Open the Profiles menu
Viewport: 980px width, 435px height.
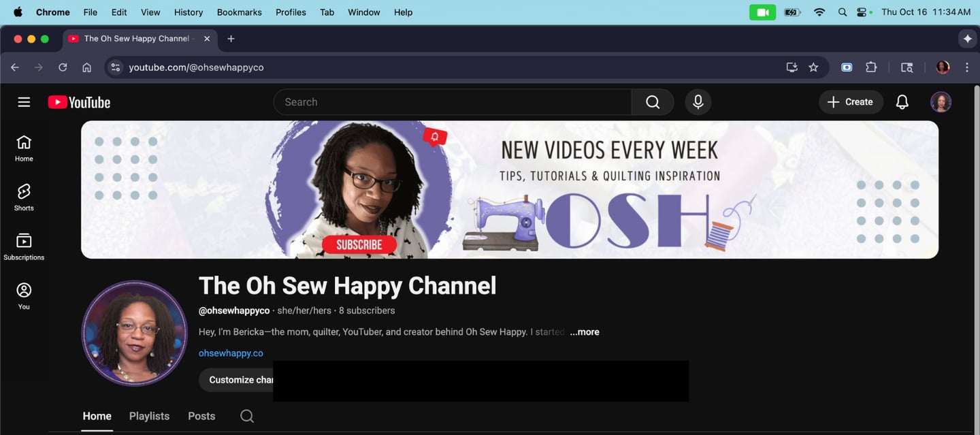291,12
